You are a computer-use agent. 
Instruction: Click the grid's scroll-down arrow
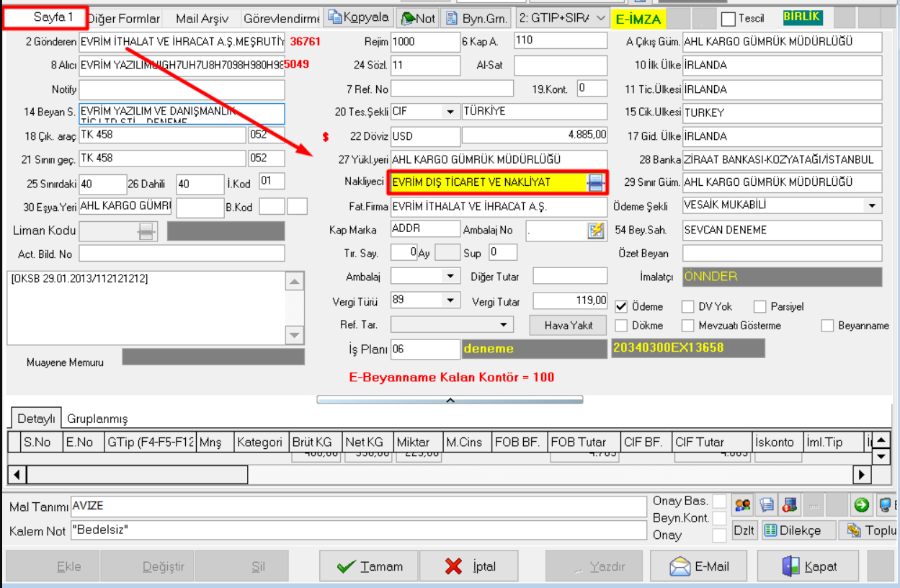[x=881, y=457]
